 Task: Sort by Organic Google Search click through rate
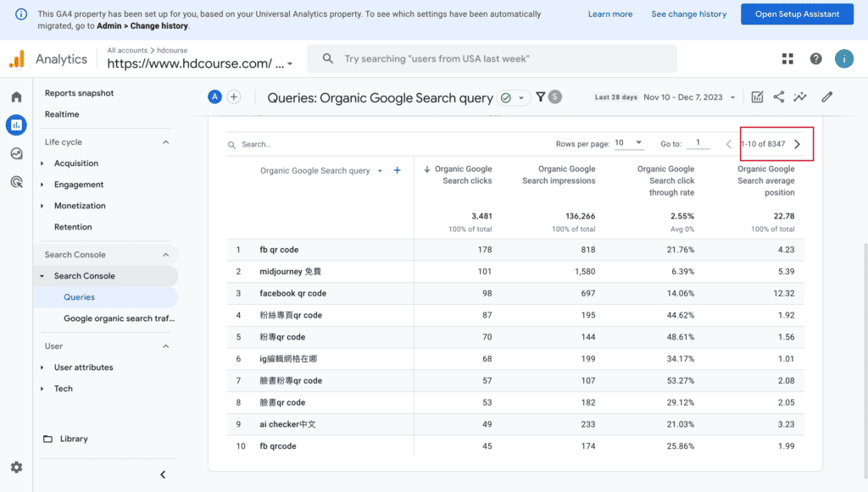point(665,180)
